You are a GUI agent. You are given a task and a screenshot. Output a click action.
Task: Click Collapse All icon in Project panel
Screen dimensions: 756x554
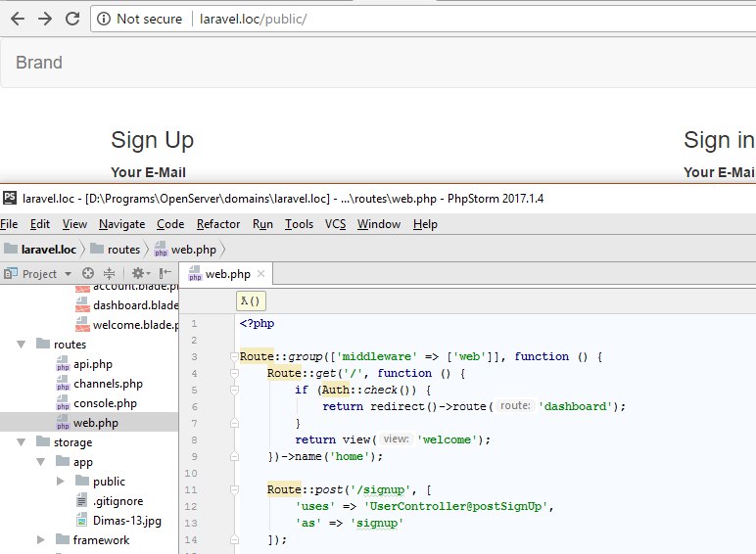(x=110, y=274)
